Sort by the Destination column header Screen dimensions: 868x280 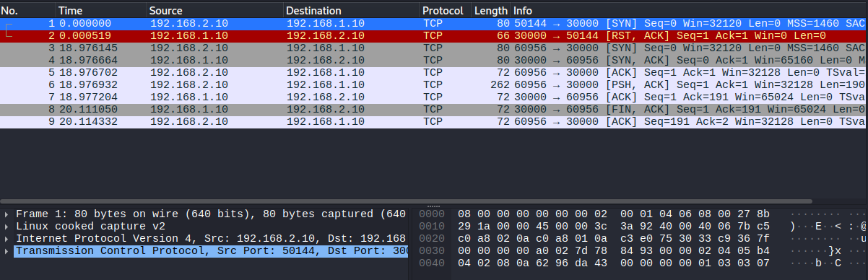352,11
